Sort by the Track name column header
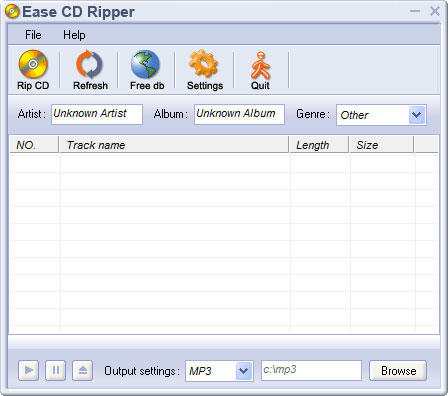Image resolution: width=448 pixels, height=396 pixels. tap(174, 145)
